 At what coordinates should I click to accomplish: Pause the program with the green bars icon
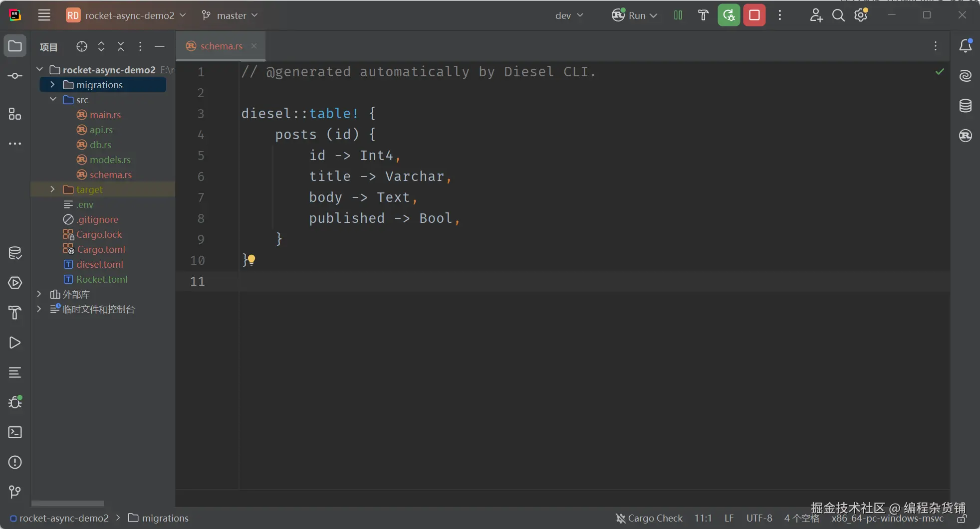678,15
